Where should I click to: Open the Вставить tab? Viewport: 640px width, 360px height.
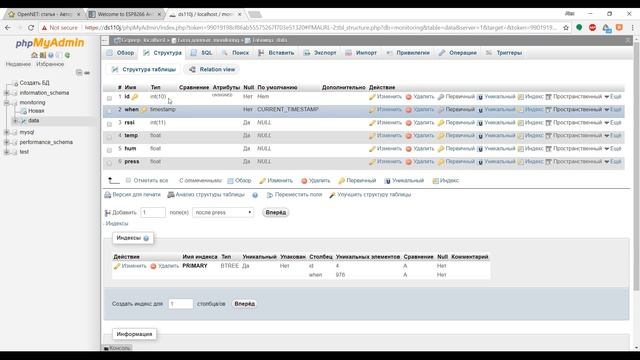tap(276, 53)
